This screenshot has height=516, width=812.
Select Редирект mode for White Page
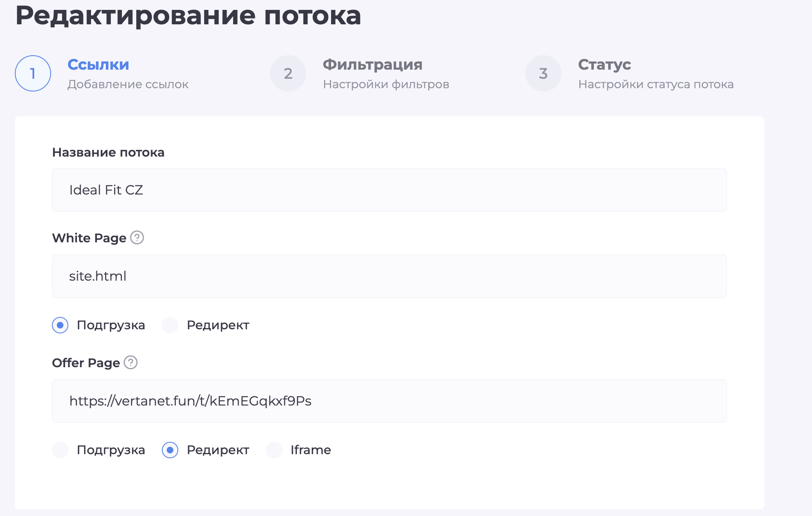pyautogui.click(x=170, y=325)
